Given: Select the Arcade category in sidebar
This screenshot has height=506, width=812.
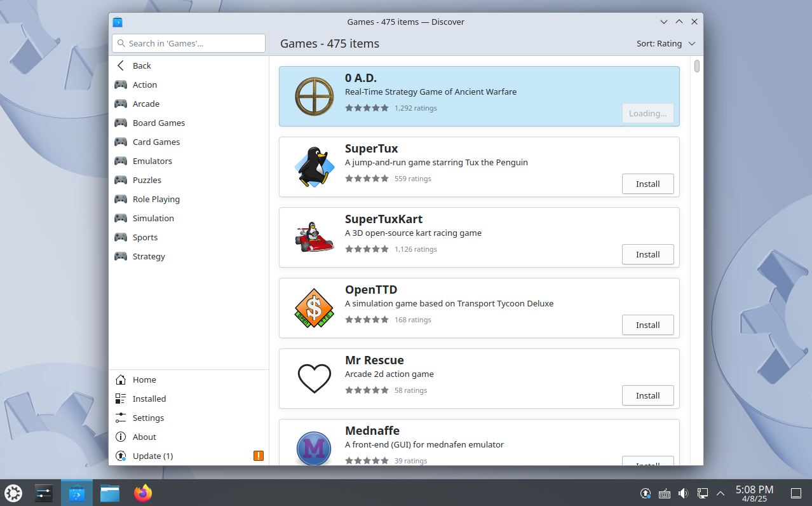Looking at the screenshot, I should 145,104.
